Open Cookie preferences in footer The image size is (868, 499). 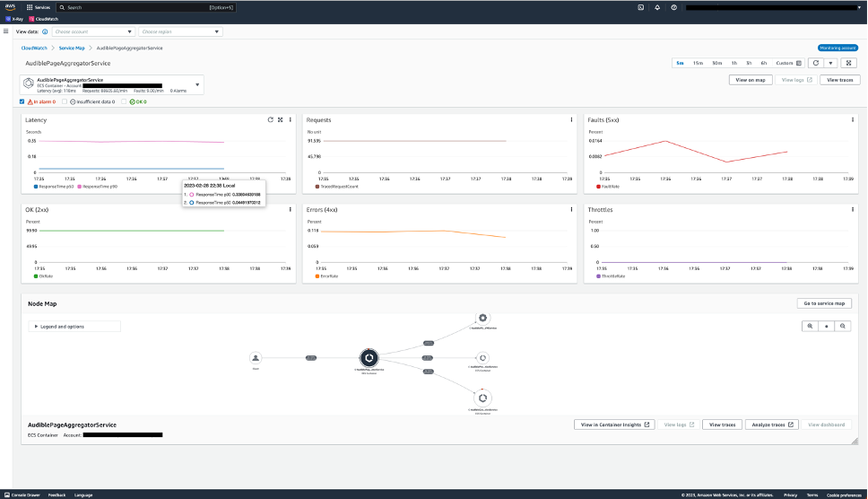pos(844,495)
